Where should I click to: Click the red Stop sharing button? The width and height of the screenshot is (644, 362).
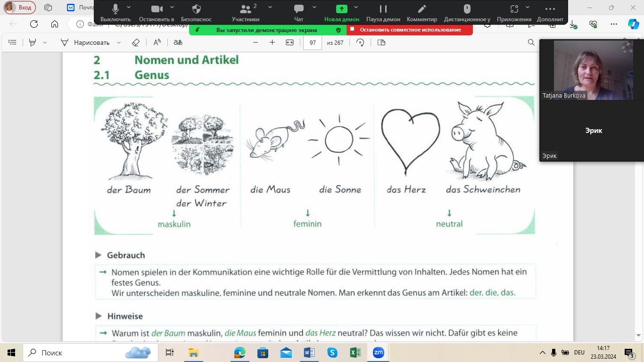click(410, 30)
